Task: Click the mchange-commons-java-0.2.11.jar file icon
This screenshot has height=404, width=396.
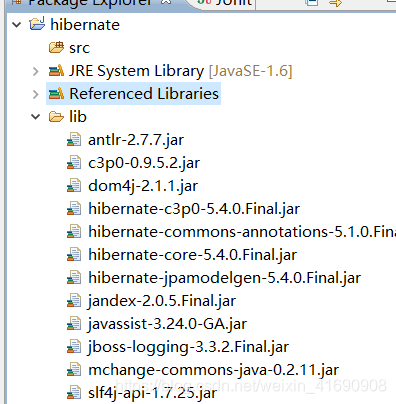Action: tap(74, 370)
